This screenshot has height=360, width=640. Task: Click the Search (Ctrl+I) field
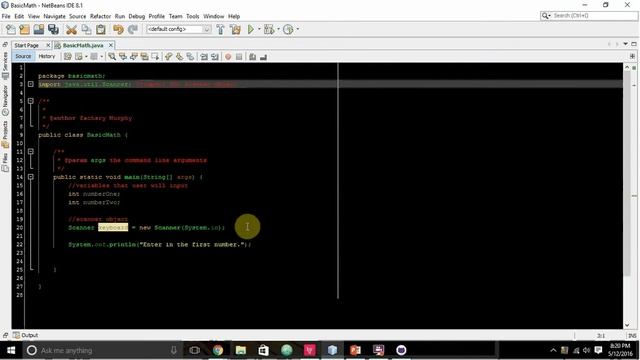589,16
